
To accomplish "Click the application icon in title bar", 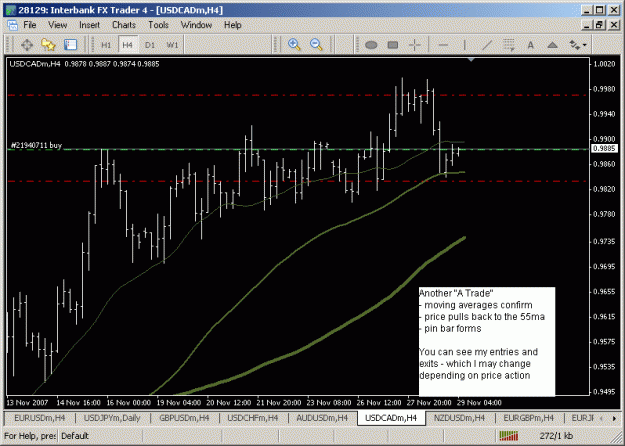I will (x=11, y=10).
